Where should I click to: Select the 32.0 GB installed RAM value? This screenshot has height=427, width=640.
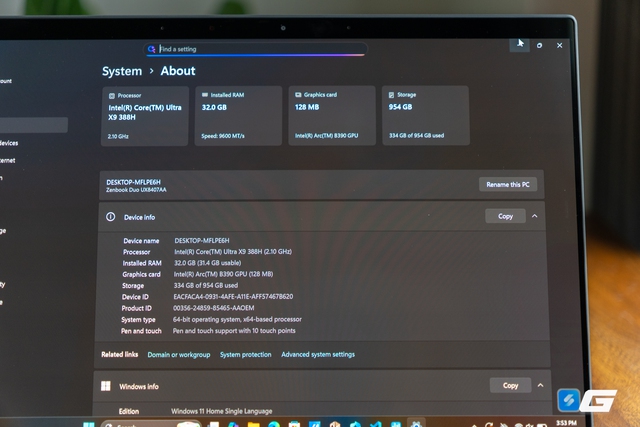[214, 107]
